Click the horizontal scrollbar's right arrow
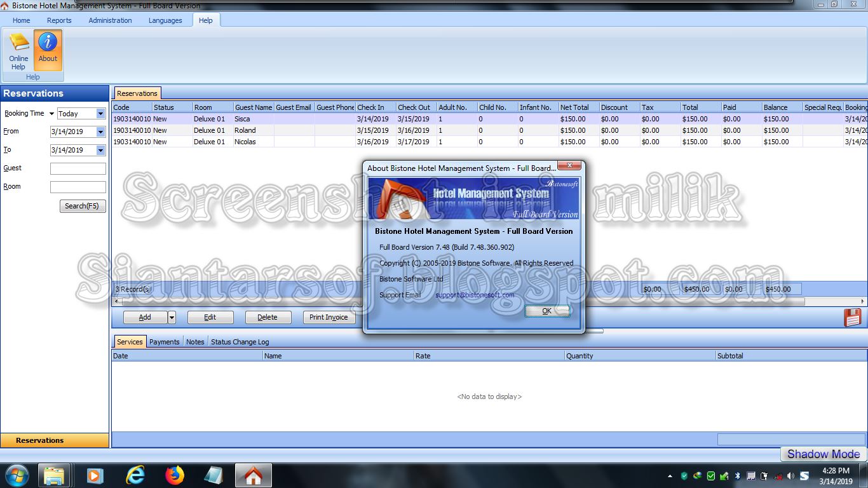Screen dimensions: 868x488 pyautogui.click(x=863, y=302)
